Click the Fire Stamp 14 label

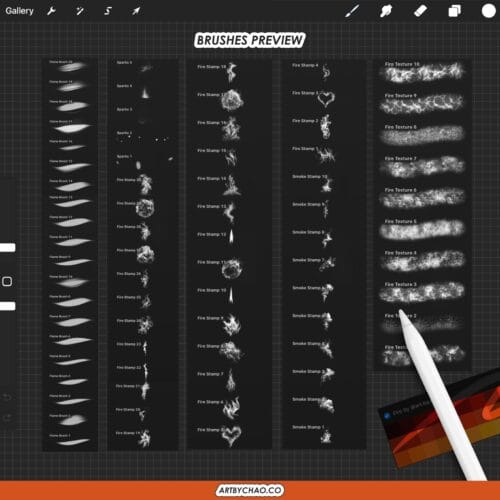coord(211,179)
